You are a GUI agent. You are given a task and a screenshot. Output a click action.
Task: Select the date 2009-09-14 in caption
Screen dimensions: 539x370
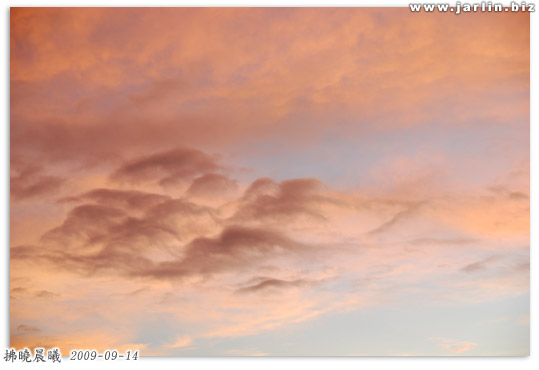pos(104,356)
